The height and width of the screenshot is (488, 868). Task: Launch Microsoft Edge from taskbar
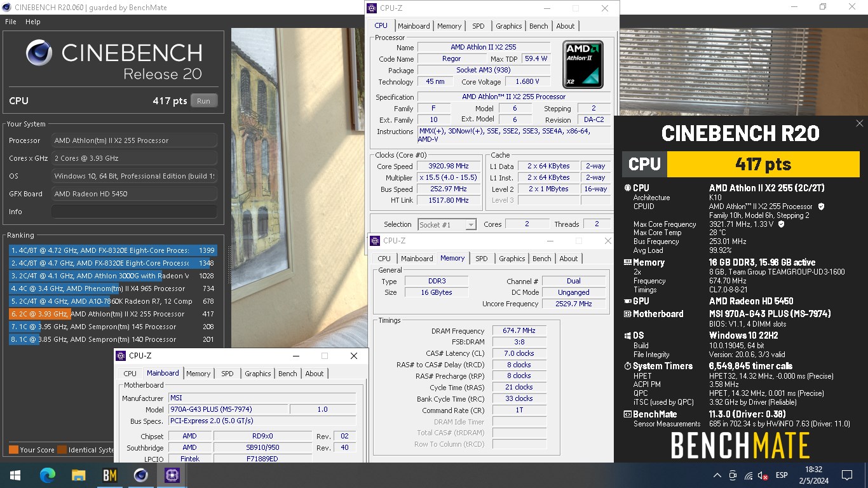point(47,475)
